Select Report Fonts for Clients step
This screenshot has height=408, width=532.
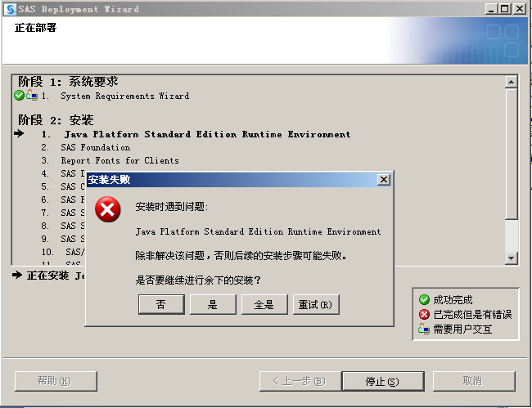coord(119,160)
